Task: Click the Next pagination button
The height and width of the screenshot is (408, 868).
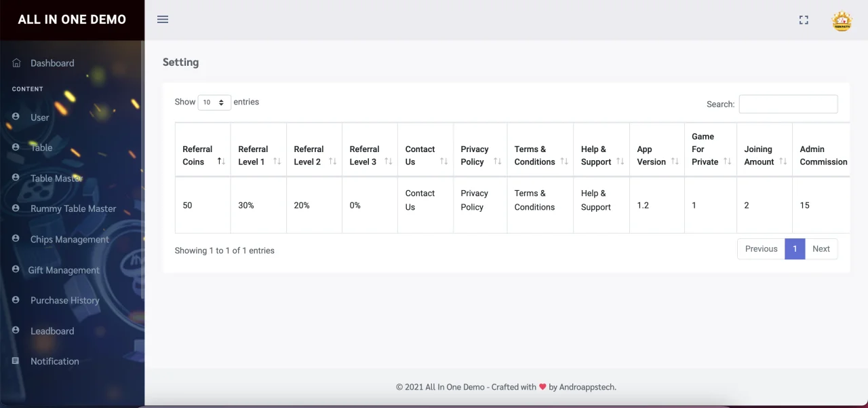Action: 821,249
